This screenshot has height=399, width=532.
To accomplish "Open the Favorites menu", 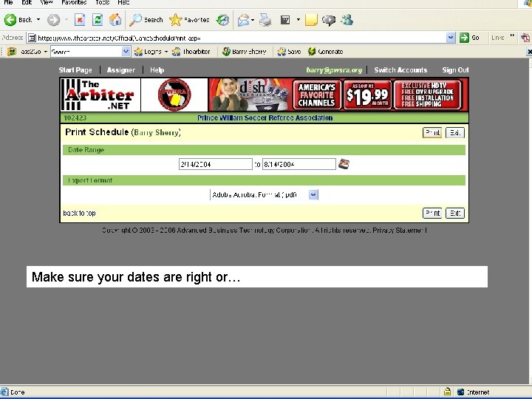I will pyautogui.click(x=74, y=2).
